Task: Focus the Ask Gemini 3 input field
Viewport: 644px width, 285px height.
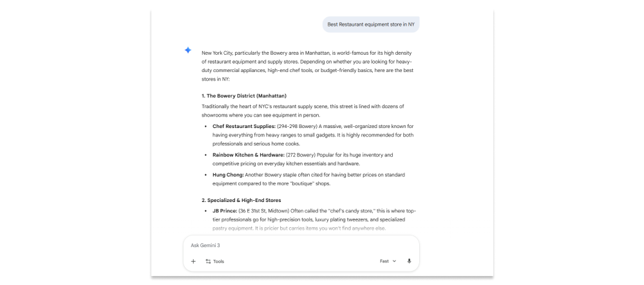Action: 301,245
